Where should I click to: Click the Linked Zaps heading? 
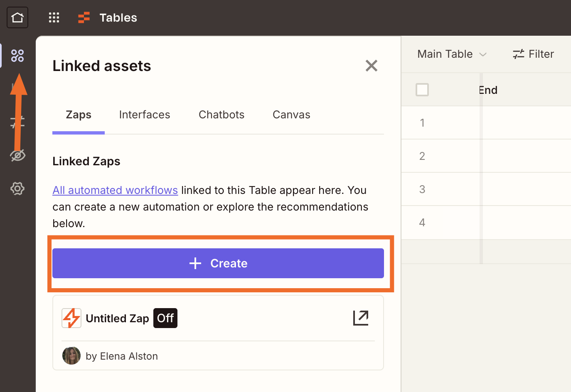86,161
